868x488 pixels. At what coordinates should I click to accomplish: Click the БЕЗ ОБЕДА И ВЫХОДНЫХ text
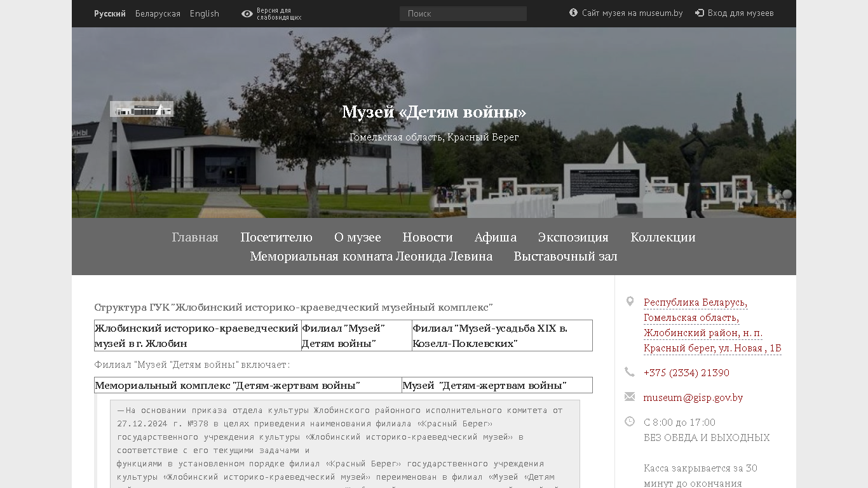707,438
